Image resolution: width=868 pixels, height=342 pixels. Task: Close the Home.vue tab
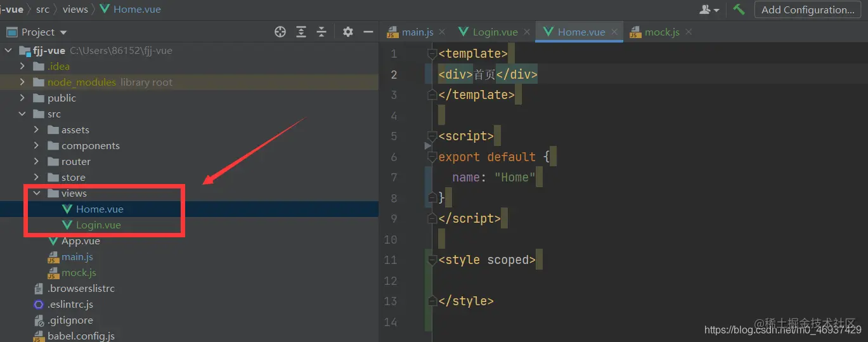[x=614, y=32]
